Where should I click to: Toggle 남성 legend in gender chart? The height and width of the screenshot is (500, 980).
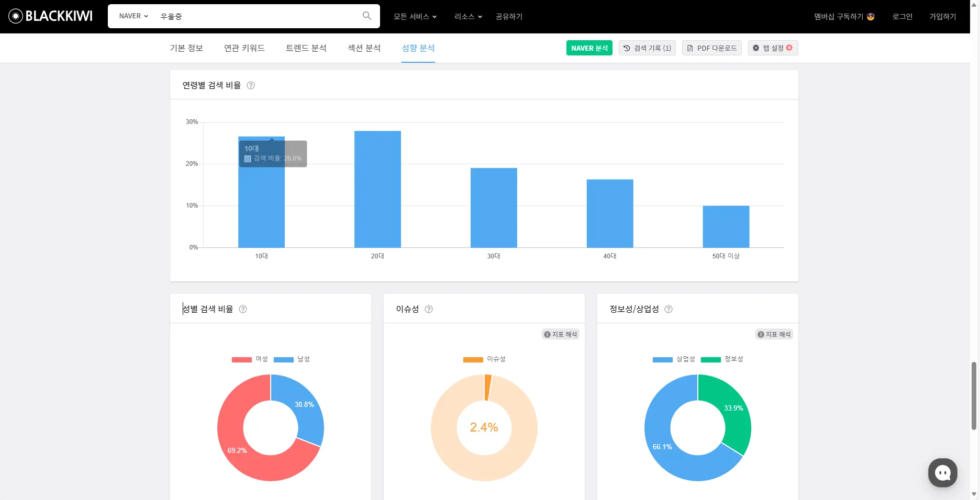click(x=292, y=359)
